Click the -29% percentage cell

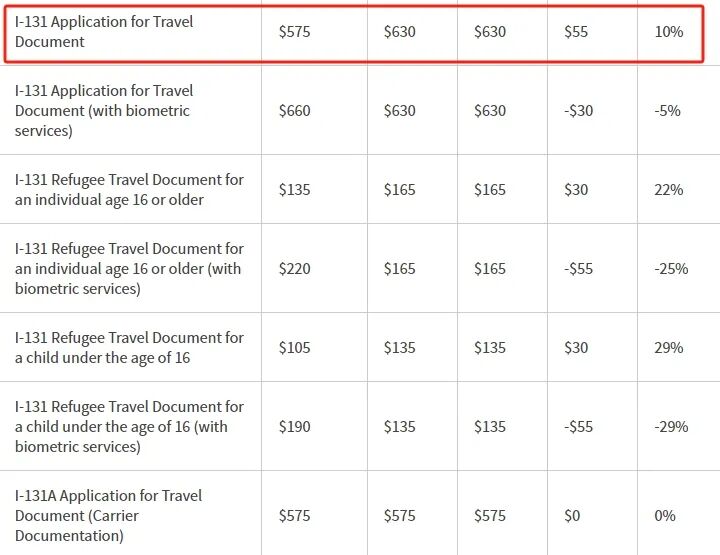click(x=671, y=426)
